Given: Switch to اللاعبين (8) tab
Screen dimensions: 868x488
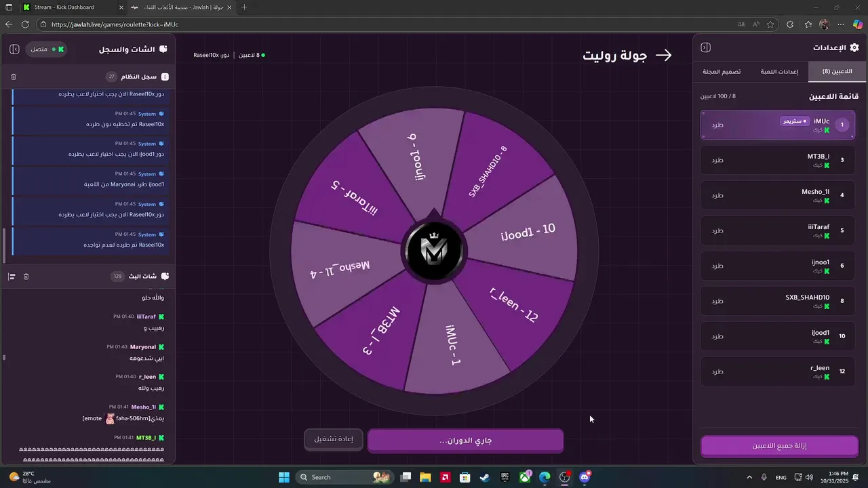Looking at the screenshot, I should (836, 71).
